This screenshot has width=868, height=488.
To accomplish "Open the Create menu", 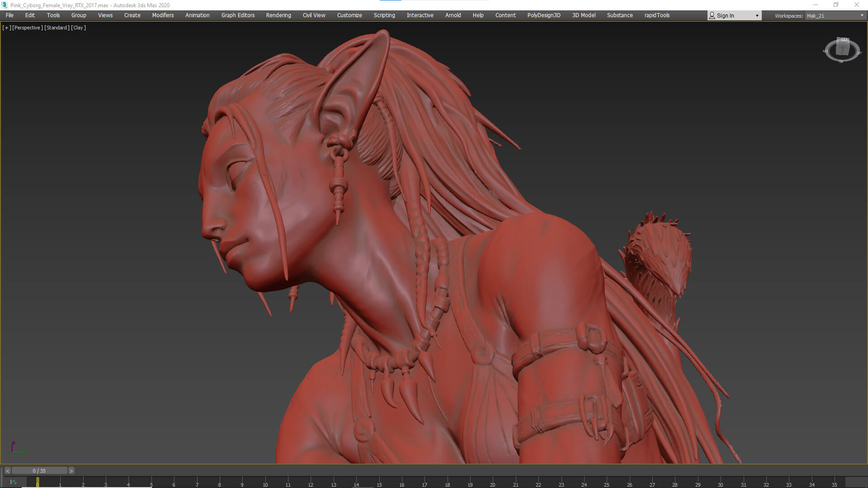I will 132,15.
